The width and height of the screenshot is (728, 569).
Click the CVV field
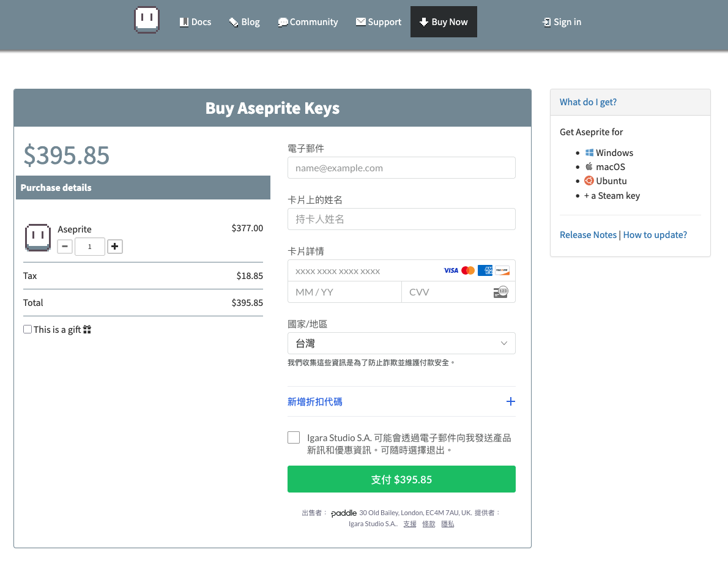(x=458, y=292)
